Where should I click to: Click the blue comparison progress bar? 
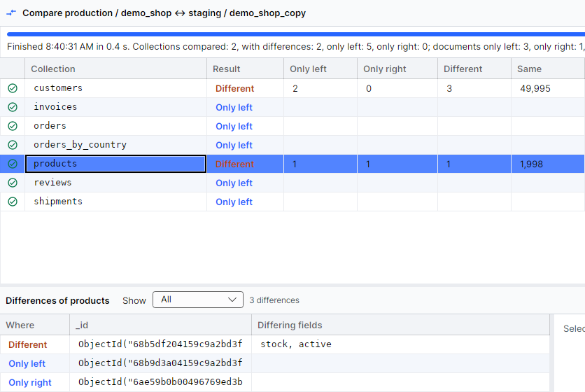(x=296, y=34)
